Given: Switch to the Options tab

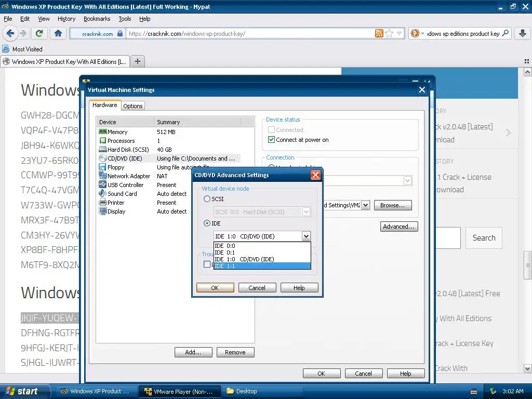Looking at the screenshot, I should [132, 106].
